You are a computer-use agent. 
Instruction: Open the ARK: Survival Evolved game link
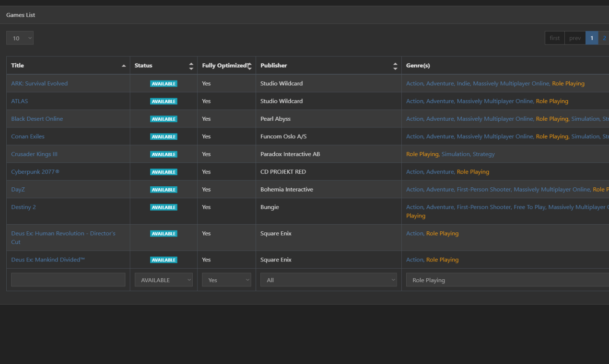39,83
